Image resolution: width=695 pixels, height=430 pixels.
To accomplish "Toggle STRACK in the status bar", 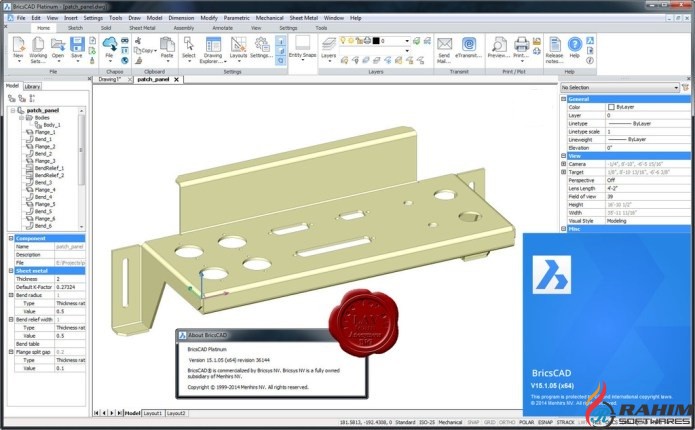I will [x=565, y=422].
